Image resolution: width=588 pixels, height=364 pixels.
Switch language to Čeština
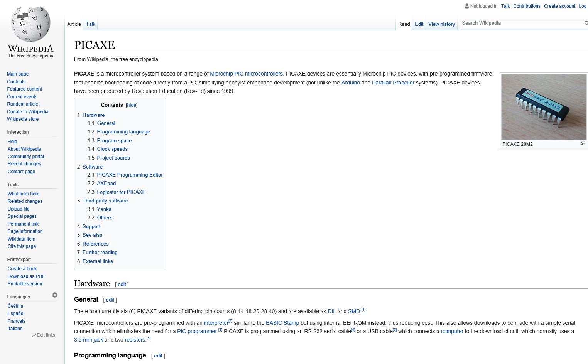pos(15,306)
